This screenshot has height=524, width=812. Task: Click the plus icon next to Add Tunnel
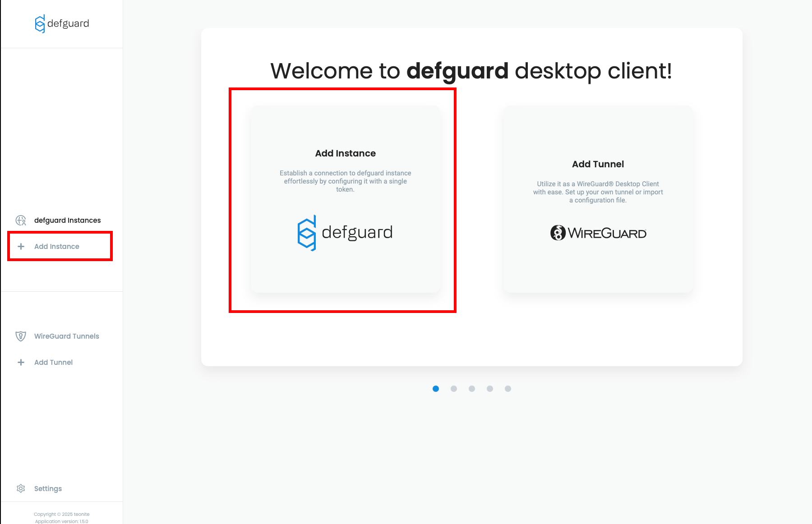[x=21, y=362]
